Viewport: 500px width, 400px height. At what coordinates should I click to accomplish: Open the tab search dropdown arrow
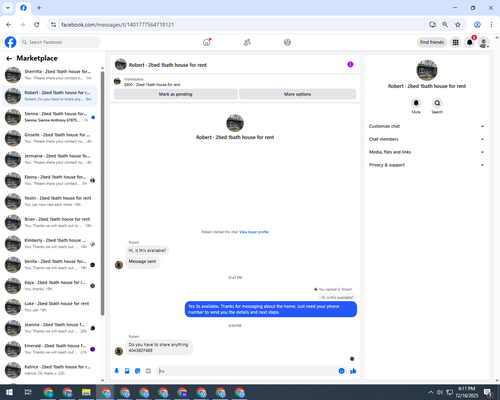(8, 8)
